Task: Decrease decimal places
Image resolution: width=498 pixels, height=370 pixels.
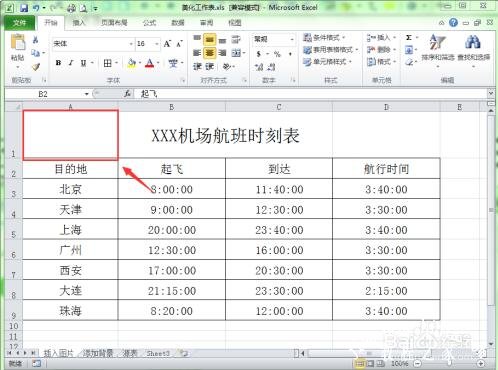Action: pos(272,67)
